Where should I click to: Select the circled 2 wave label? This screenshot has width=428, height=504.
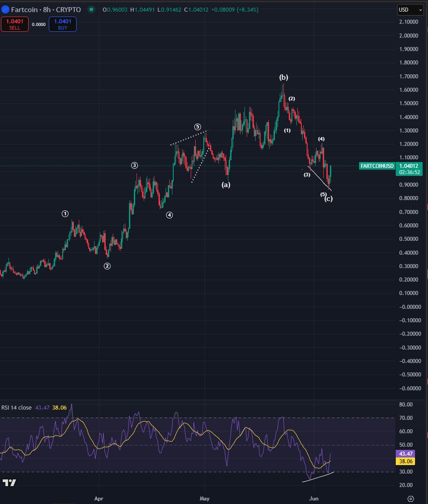point(107,266)
